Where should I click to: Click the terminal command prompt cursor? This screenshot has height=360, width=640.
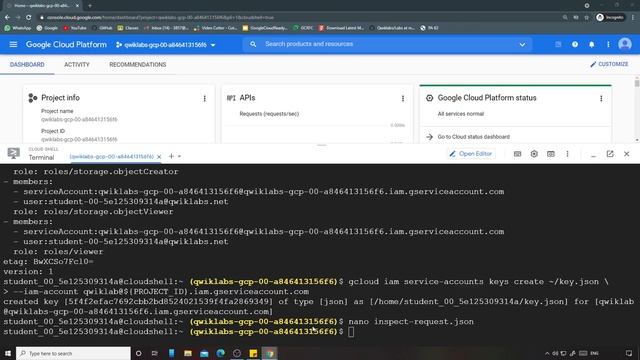[x=351, y=332]
